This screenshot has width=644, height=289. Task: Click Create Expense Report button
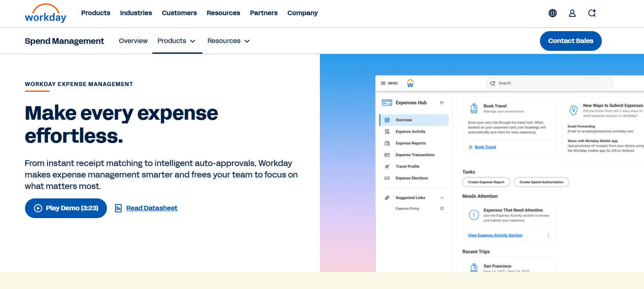click(x=486, y=182)
